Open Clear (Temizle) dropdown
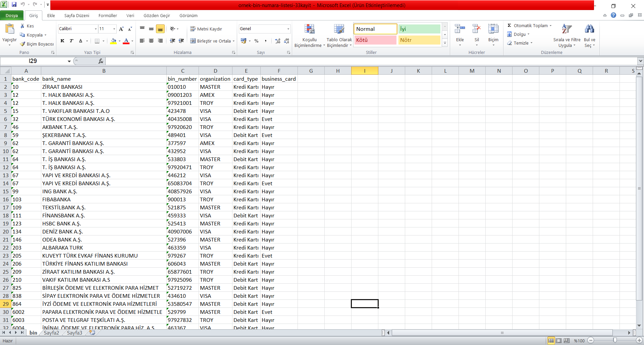 tap(520, 43)
